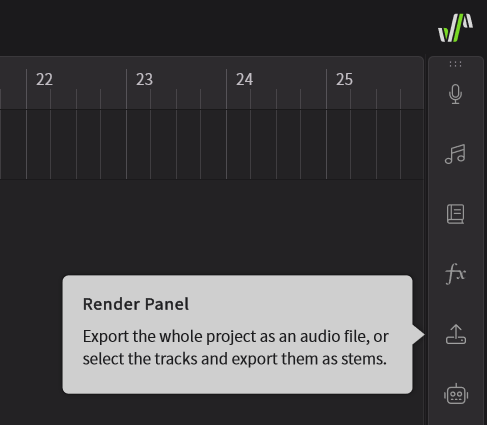This screenshot has height=425, width=487.
Task: Click the tooltip's pointer arrow tip
Action: click(423, 334)
